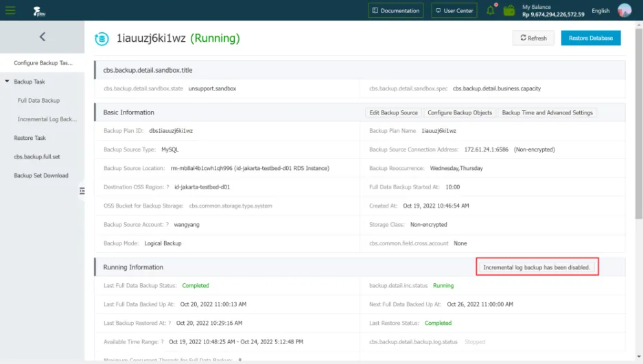Click the user avatar in the header
Image resolution: width=643 pixels, height=364 pixels.
(624, 10)
